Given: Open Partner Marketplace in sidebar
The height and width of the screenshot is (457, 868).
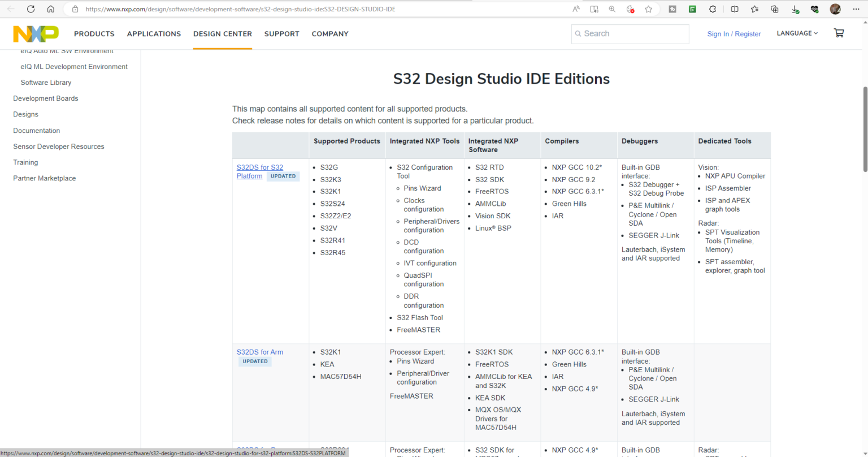Looking at the screenshot, I should pos(45,178).
